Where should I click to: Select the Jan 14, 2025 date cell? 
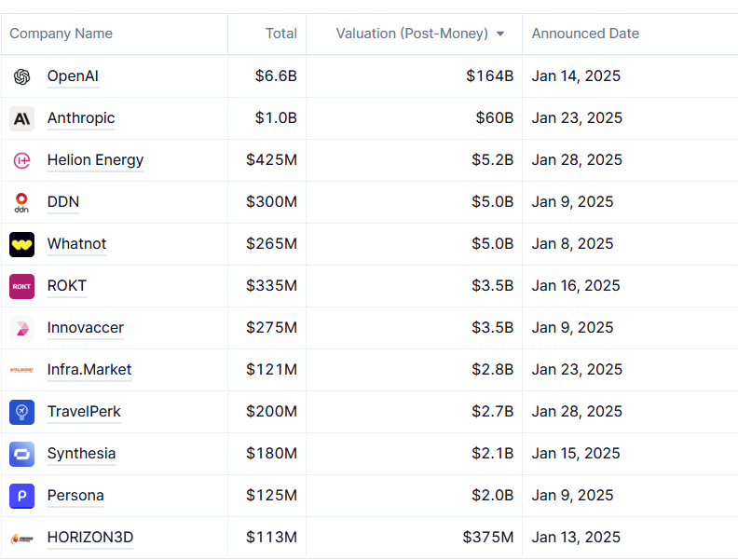click(630, 76)
